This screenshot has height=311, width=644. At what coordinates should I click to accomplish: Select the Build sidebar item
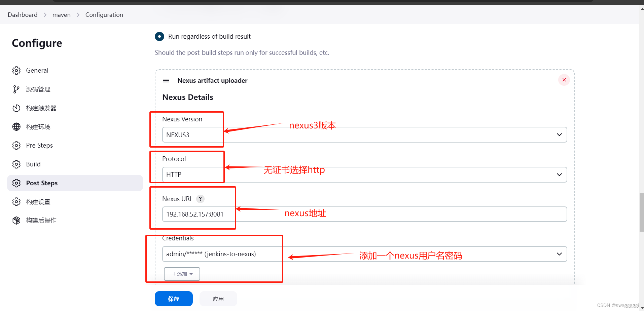[x=33, y=164]
